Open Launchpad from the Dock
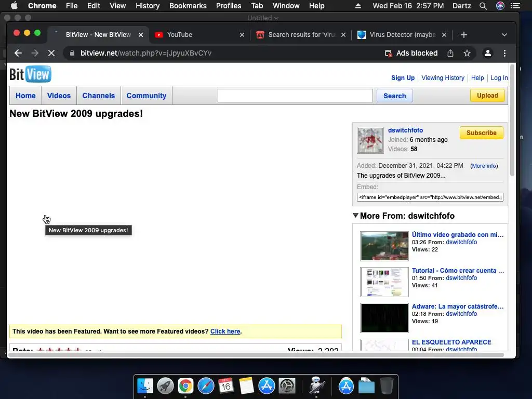Screen dimensions: 532x399 165,386
